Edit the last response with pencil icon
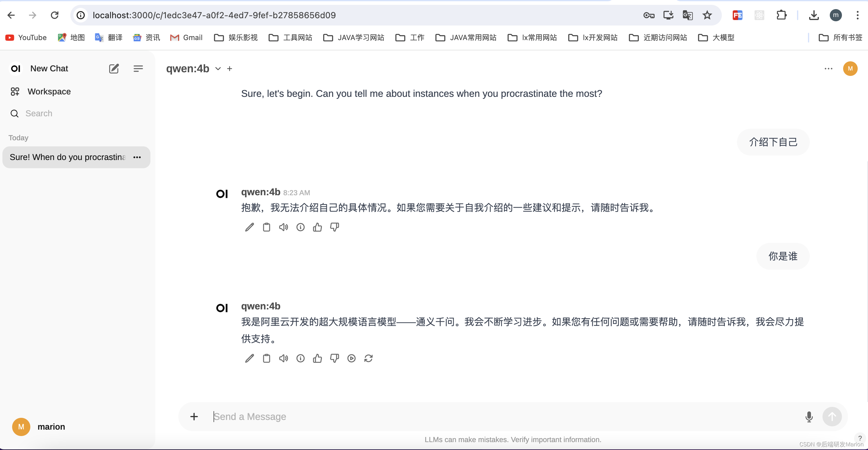This screenshot has width=868, height=450. tap(249, 358)
